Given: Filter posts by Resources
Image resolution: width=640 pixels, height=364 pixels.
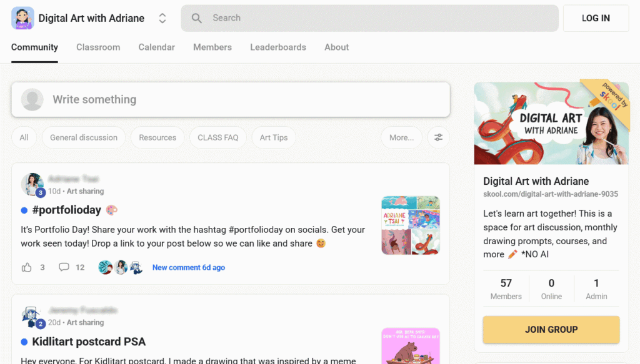Looking at the screenshot, I should point(157,138).
